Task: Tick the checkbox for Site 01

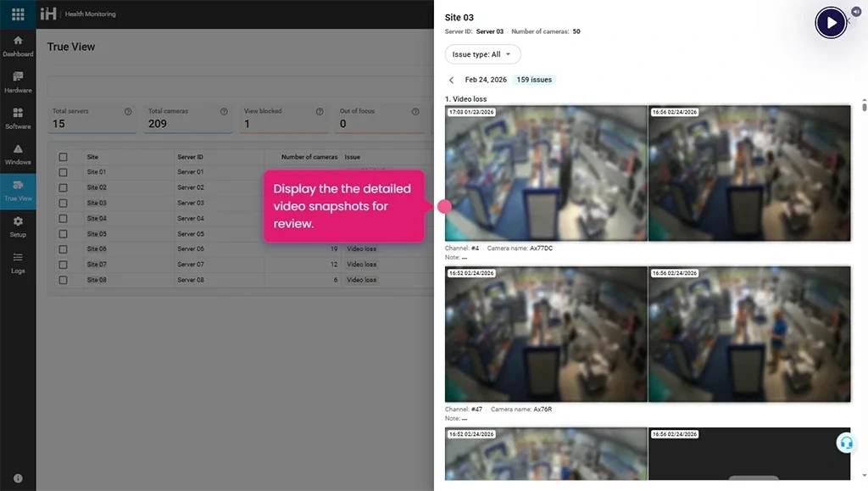Action: [63, 172]
